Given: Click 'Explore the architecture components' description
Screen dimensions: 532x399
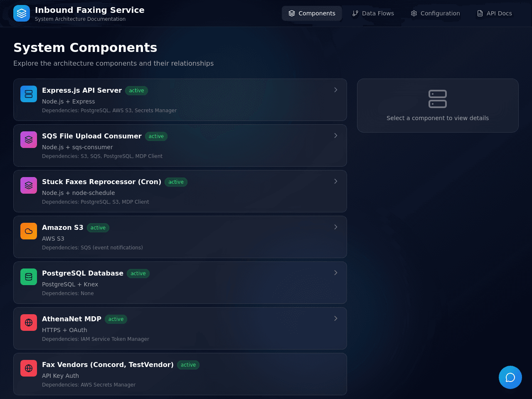Looking at the screenshot, I should [113, 63].
